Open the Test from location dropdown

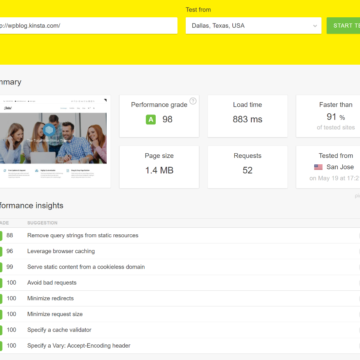pyautogui.click(x=253, y=26)
